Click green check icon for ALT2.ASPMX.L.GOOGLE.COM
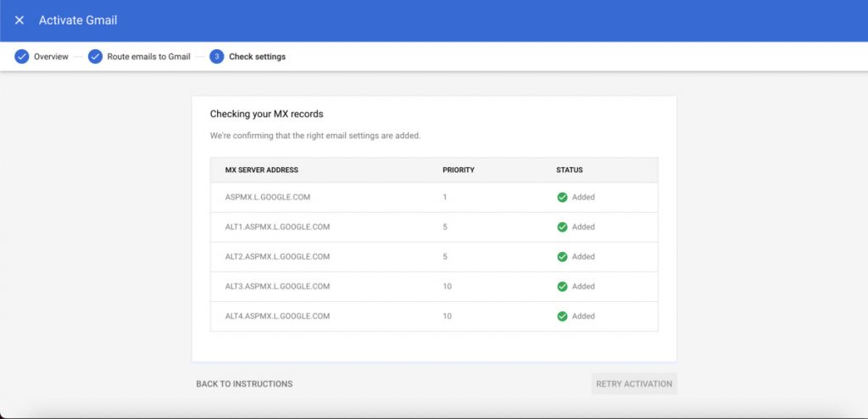This screenshot has width=868, height=419. coord(562,257)
